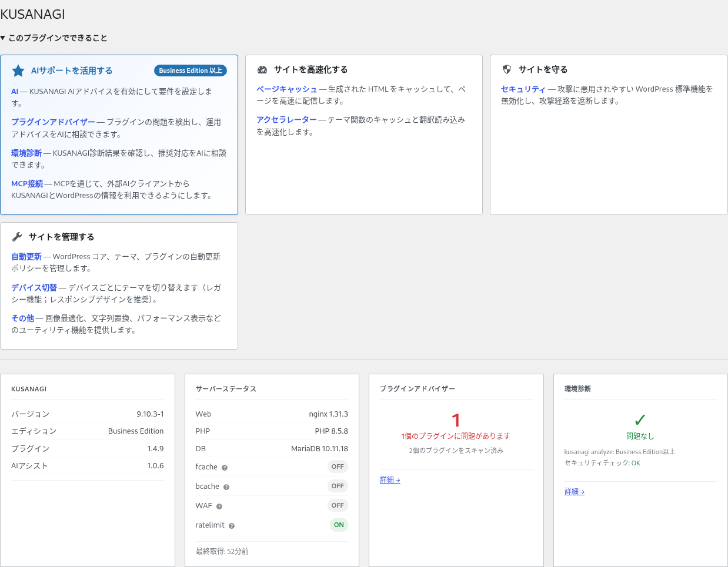Click the MariaDB 10.11.18 value
The image size is (728, 567).
coord(320,448)
